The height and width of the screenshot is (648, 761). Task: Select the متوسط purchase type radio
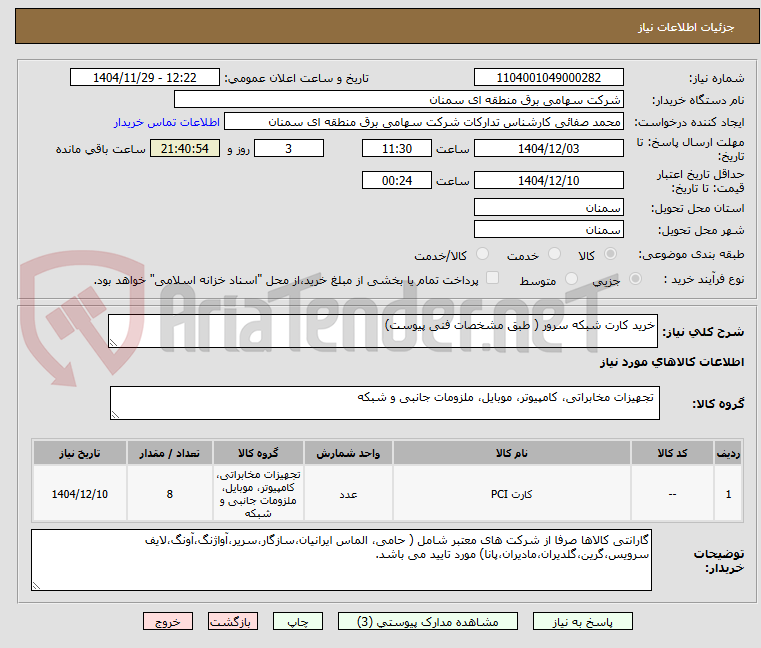571,279
